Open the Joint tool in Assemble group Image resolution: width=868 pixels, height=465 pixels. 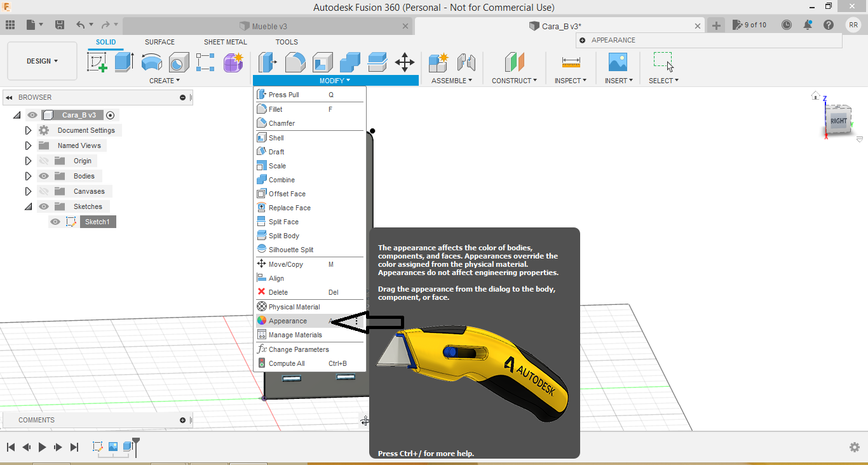(x=466, y=62)
